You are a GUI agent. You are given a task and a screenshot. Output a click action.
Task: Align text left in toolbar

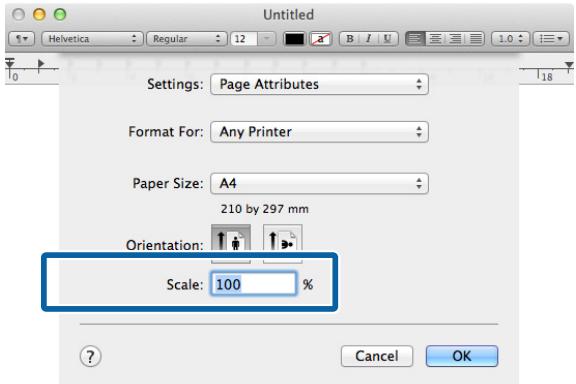pyautogui.click(x=415, y=39)
